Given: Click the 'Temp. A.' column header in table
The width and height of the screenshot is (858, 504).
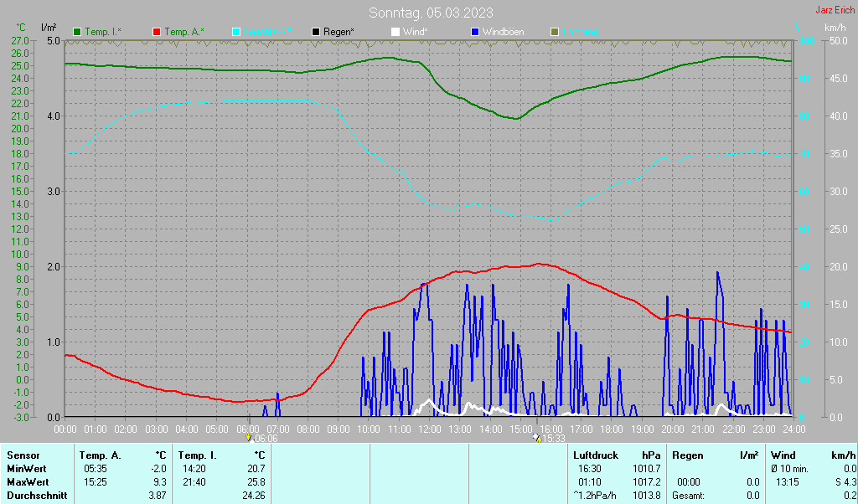Looking at the screenshot, I should (101, 455).
